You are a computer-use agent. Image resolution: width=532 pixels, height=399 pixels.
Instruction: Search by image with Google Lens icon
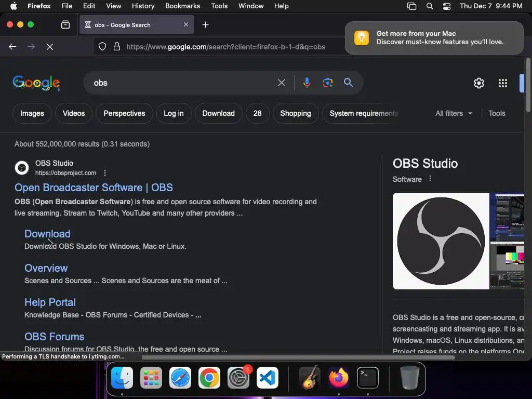click(327, 83)
